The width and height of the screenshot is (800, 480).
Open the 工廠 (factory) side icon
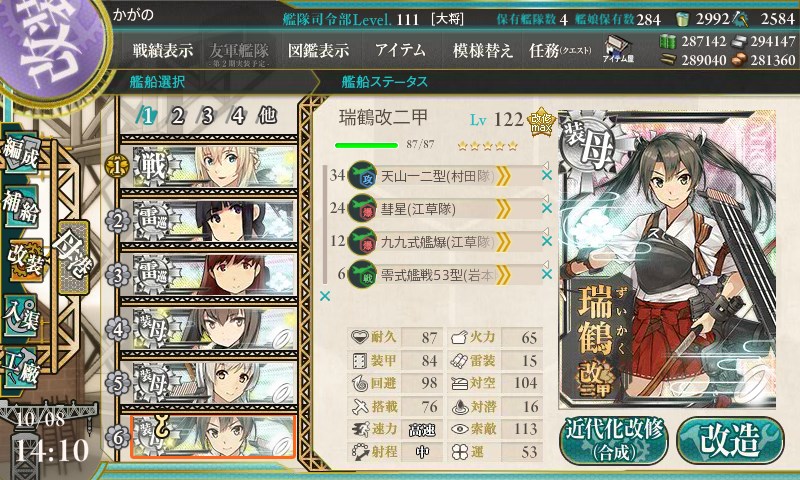(21, 367)
